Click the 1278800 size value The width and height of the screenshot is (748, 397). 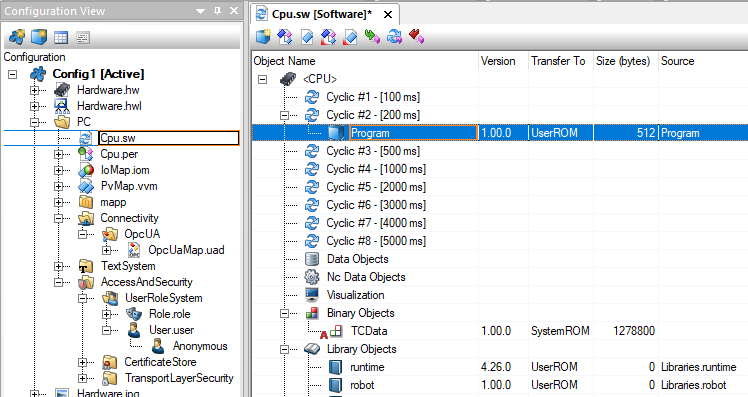pos(634,331)
